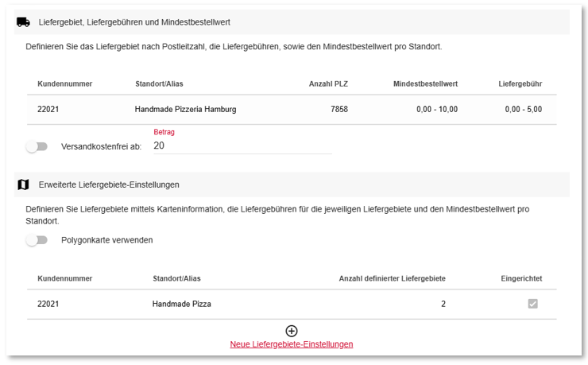The image size is (588, 365).
Task: Click the Kundennummer header in the first table
Action: 65,84
